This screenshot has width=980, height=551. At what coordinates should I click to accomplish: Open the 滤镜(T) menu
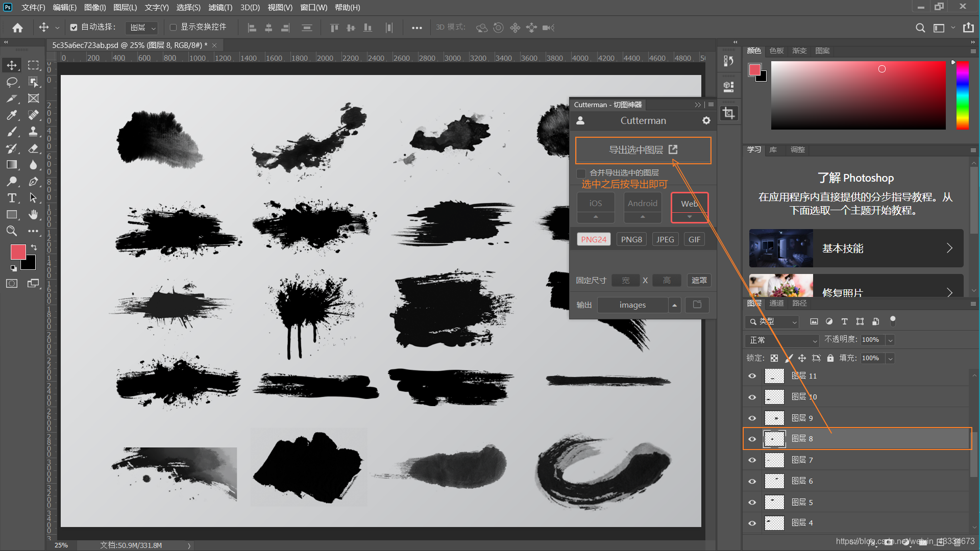tap(220, 8)
